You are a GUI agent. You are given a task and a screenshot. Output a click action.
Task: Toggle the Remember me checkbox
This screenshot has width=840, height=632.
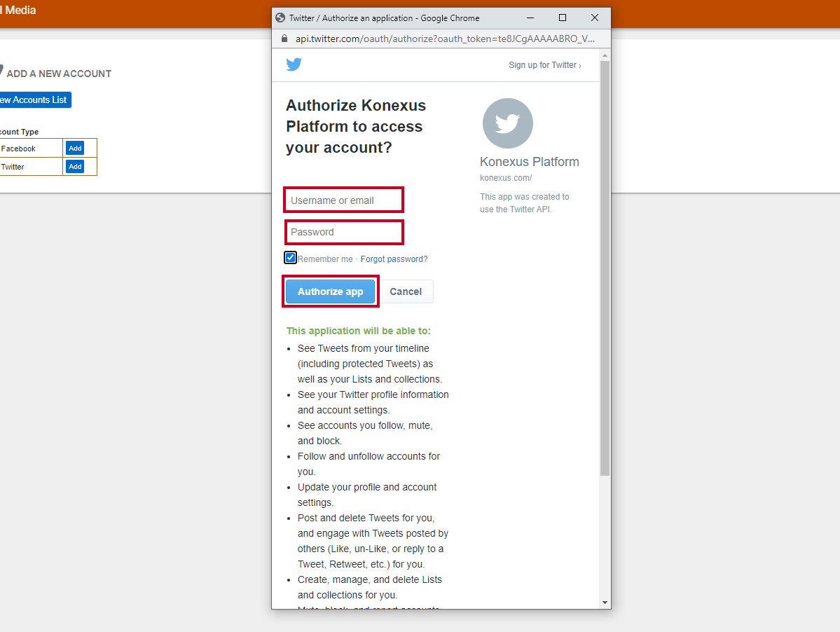click(290, 258)
